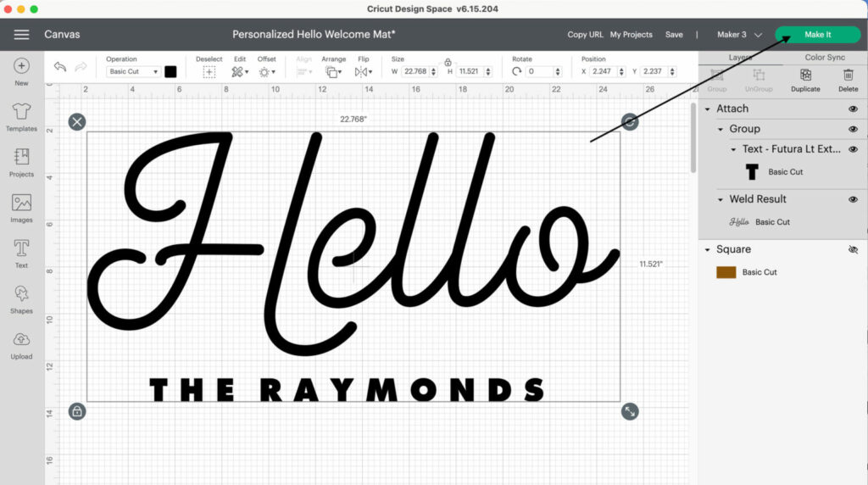Click the Duplicate layer icon

click(x=805, y=77)
